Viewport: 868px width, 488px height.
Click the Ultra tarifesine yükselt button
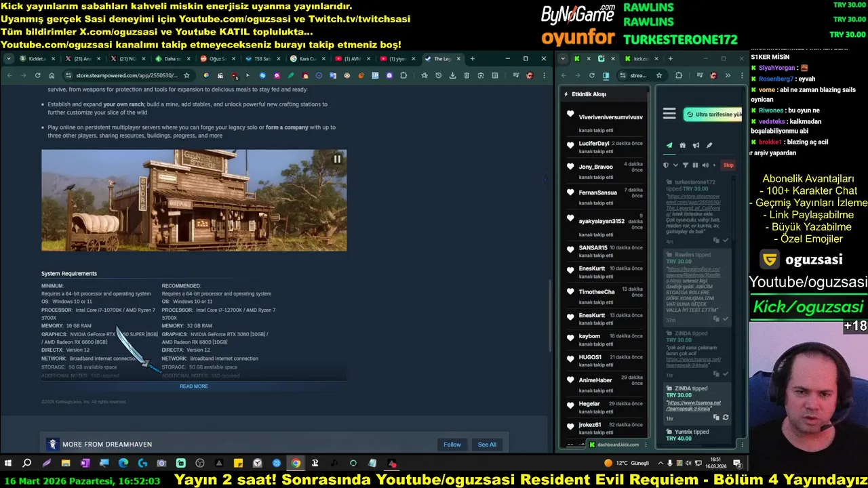click(712, 115)
